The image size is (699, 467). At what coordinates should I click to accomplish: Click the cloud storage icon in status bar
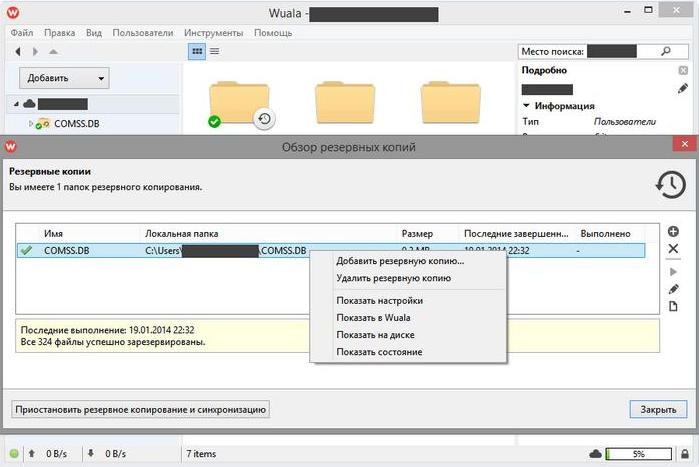point(596,454)
